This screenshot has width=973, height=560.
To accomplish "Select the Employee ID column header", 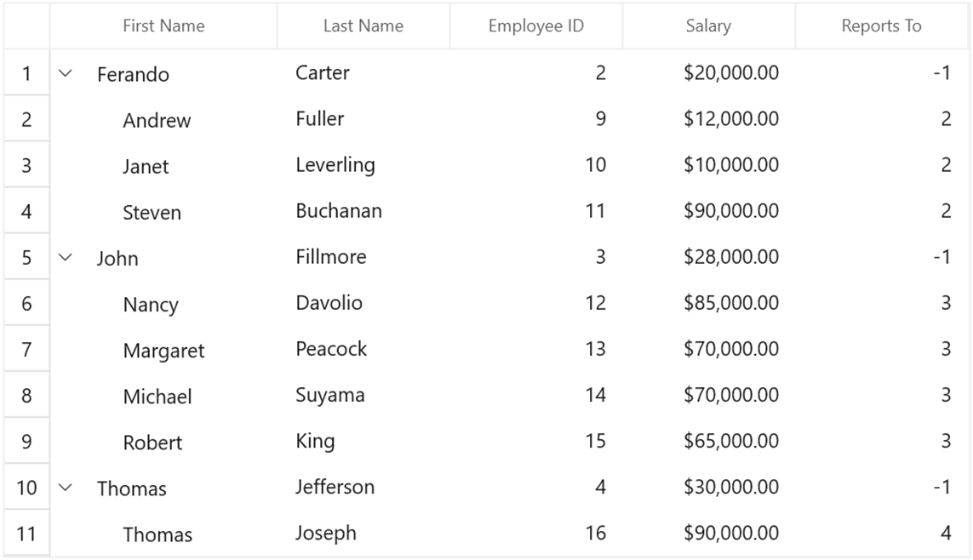I will point(536,26).
